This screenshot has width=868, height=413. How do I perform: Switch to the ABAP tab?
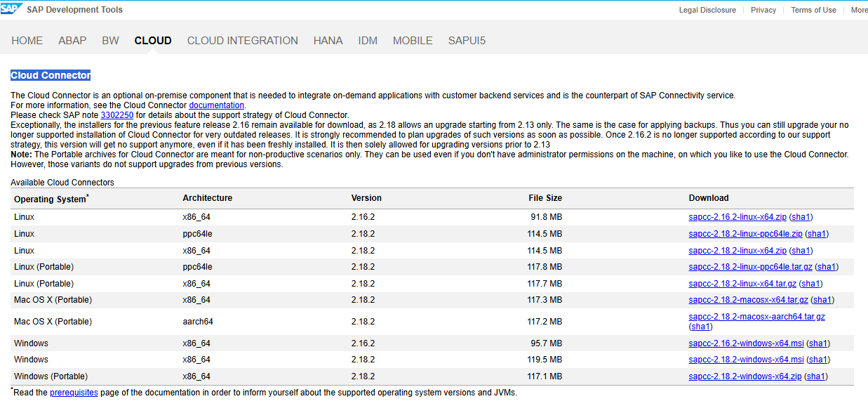pyautogui.click(x=73, y=41)
